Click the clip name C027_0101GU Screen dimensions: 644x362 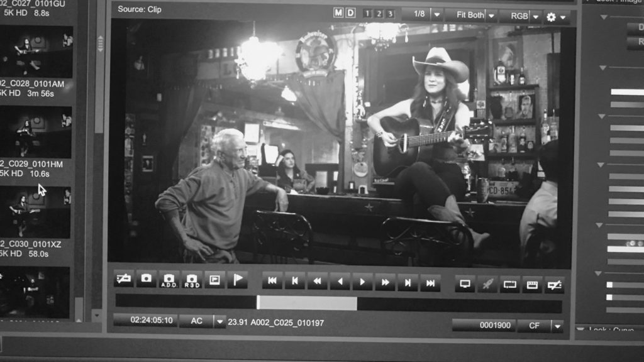pos(33,4)
